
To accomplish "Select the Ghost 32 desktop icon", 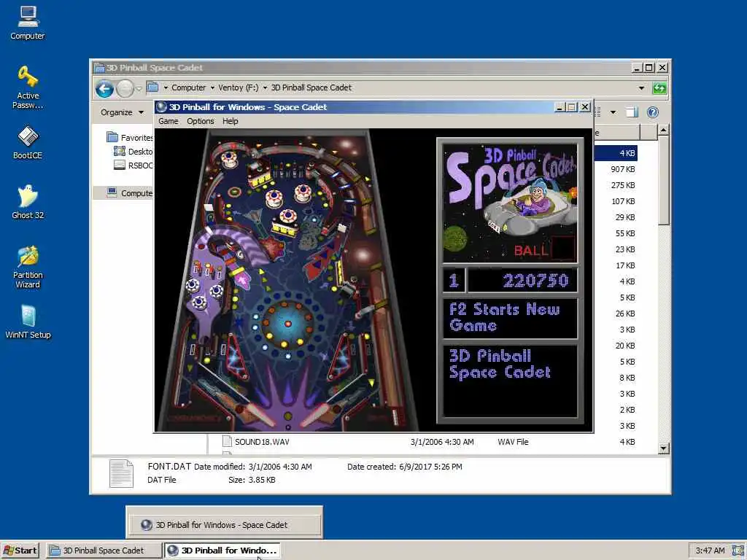I will tap(28, 202).
